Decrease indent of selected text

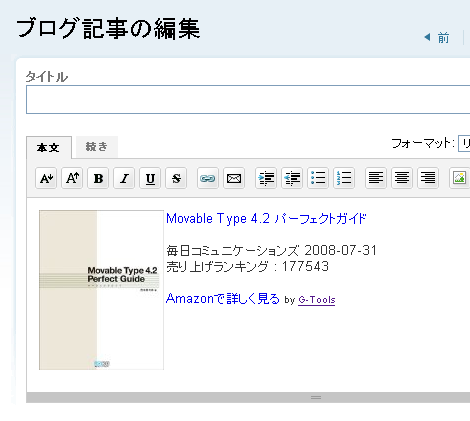[x=292, y=178]
